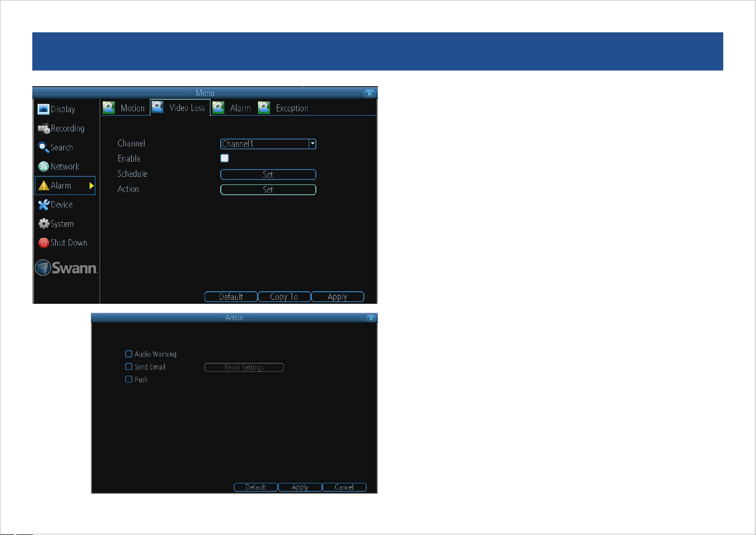Click the Action Set button
The height and width of the screenshot is (535, 756).
268,189
